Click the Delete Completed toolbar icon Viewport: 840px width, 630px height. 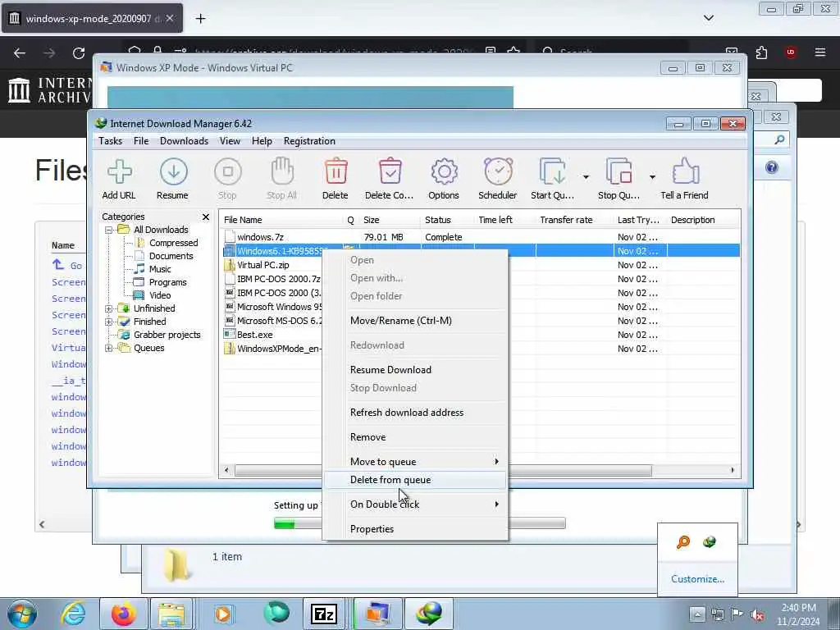coord(390,171)
